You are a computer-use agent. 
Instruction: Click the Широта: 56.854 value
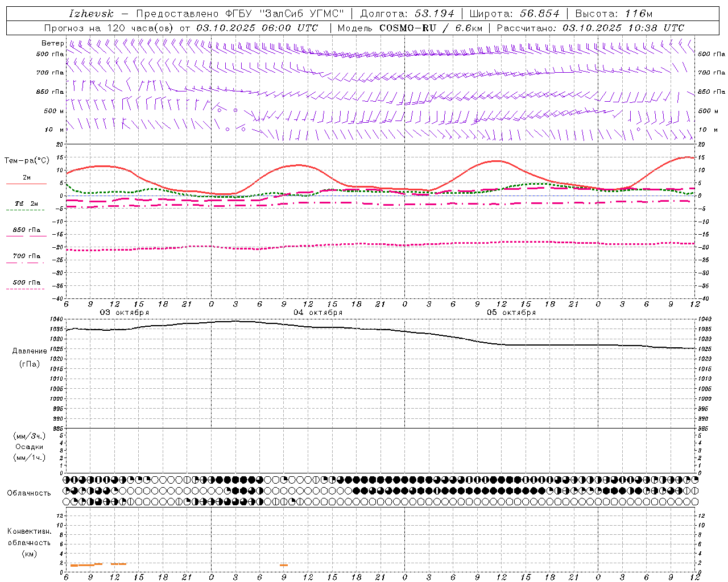(514, 14)
